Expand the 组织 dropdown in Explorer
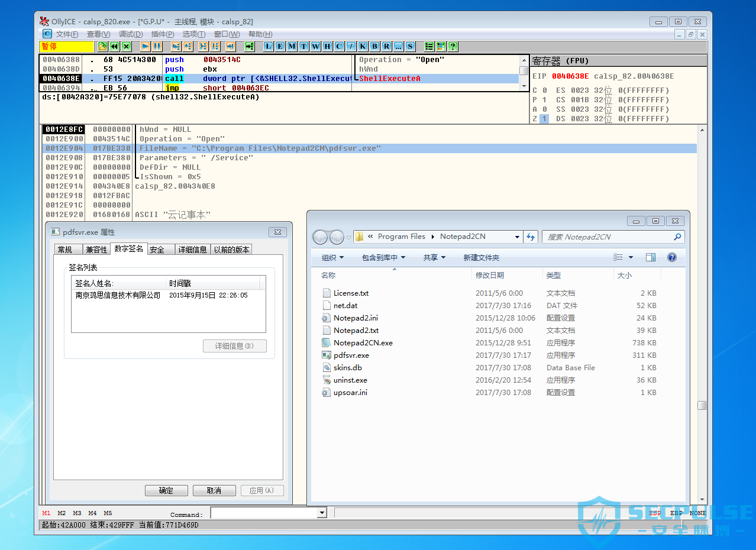 coord(333,258)
